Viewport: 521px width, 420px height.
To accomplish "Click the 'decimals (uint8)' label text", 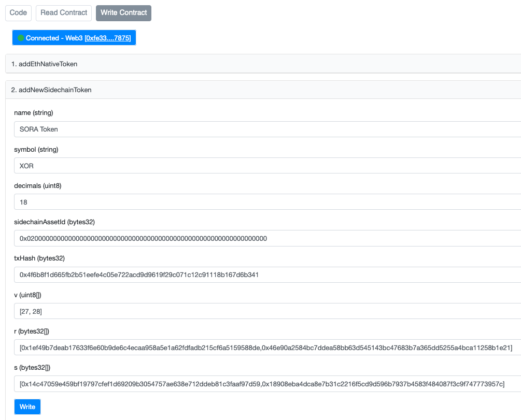I will 37,185.
